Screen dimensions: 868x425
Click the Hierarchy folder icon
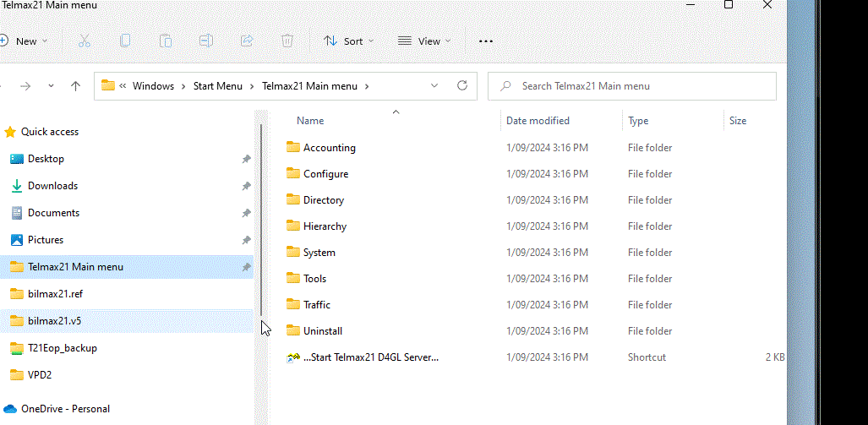click(292, 226)
